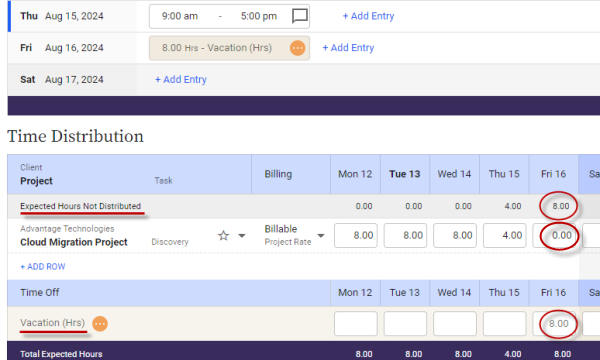The width and height of the screenshot is (600, 360).
Task: Select the 8.00 Hrs Vacation entry on Friday
Action: [x=229, y=48]
